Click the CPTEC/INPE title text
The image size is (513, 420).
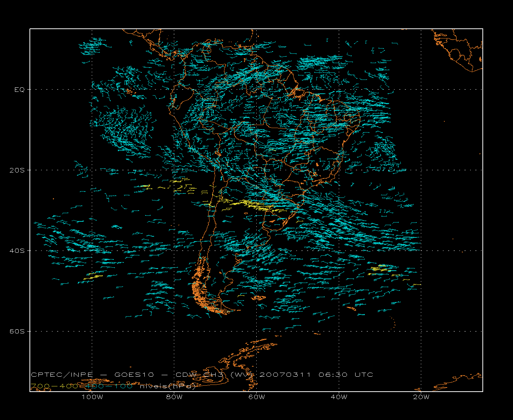62,375
